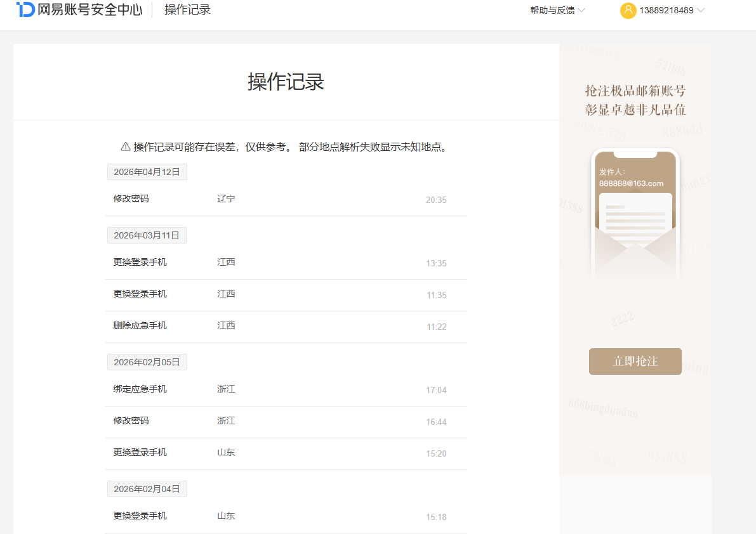Click the 删除应急手机 record
Viewport: 756px width, 534px height.
tap(140, 326)
